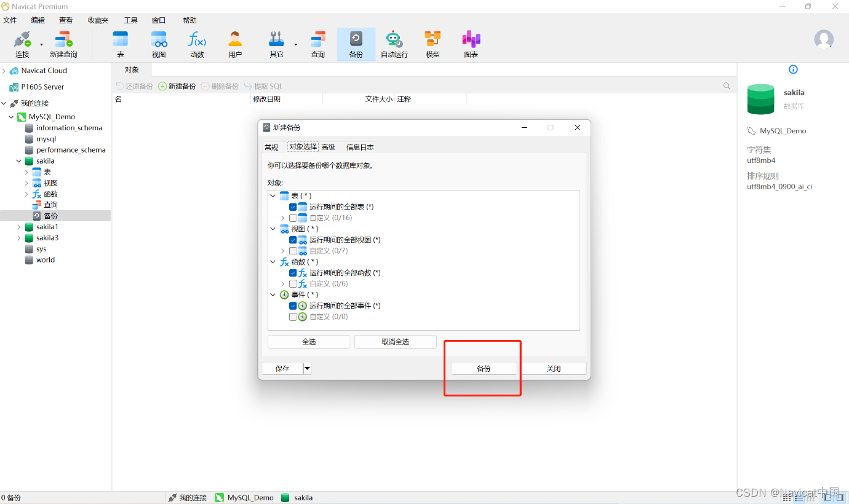849x504 pixels.
Task: Uncheck 运行期间的全部事件 checkbox
Action: pyautogui.click(x=293, y=306)
